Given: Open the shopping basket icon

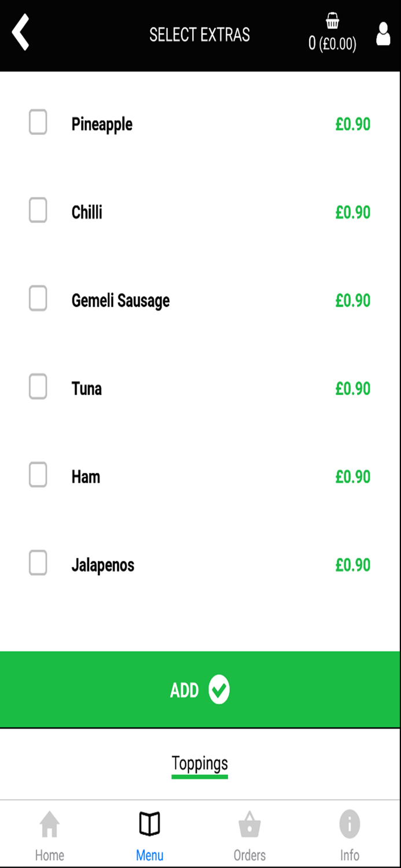Looking at the screenshot, I should coord(332,22).
